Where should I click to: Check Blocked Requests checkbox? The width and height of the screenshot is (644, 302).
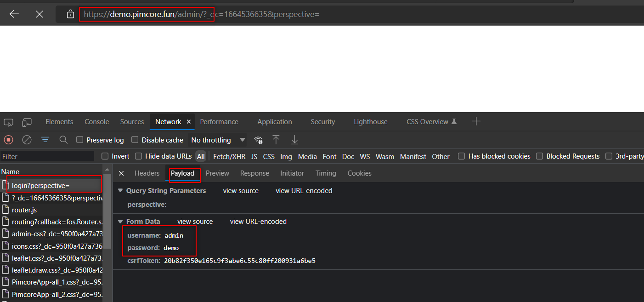point(540,156)
